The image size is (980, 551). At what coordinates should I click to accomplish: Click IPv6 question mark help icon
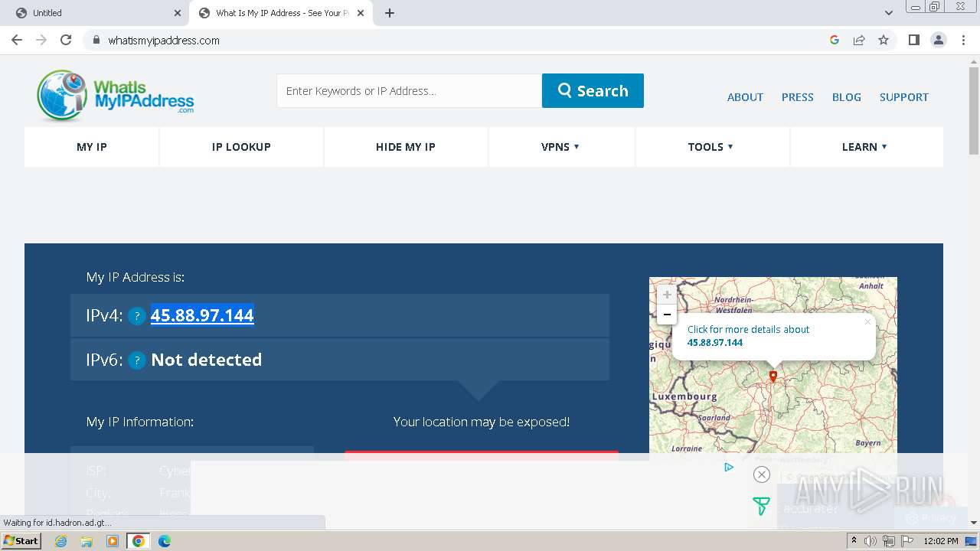click(137, 360)
